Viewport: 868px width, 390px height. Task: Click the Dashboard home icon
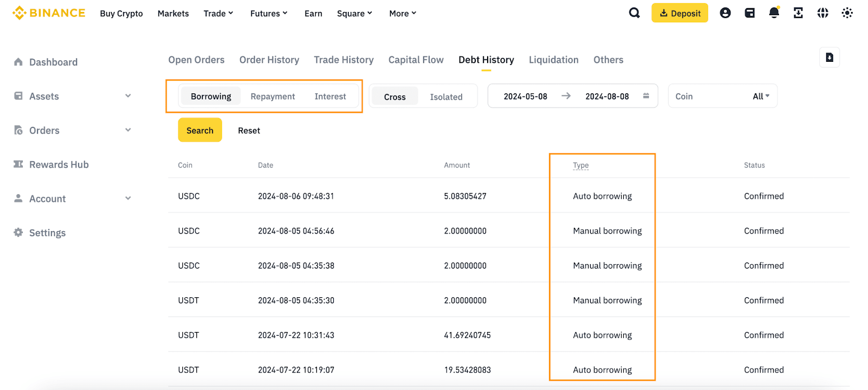click(18, 62)
